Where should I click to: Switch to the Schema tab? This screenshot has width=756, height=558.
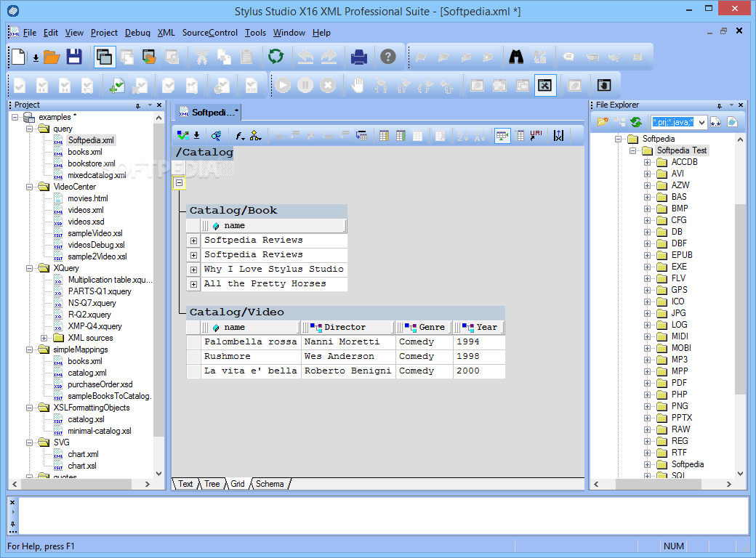270,484
